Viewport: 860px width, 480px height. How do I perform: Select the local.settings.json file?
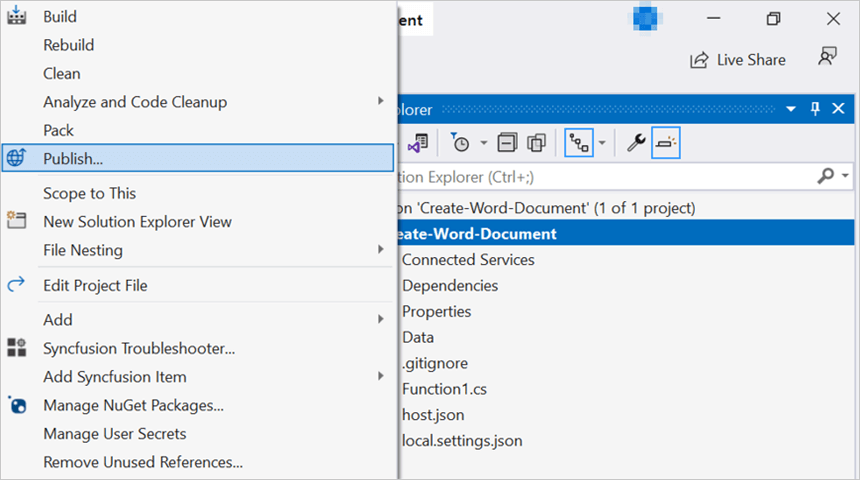pos(462,441)
